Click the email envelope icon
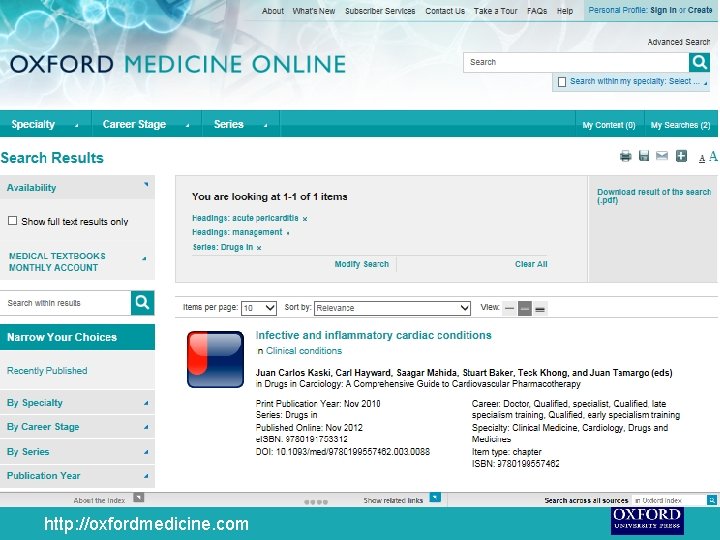 pyautogui.click(x=662, y=156)
